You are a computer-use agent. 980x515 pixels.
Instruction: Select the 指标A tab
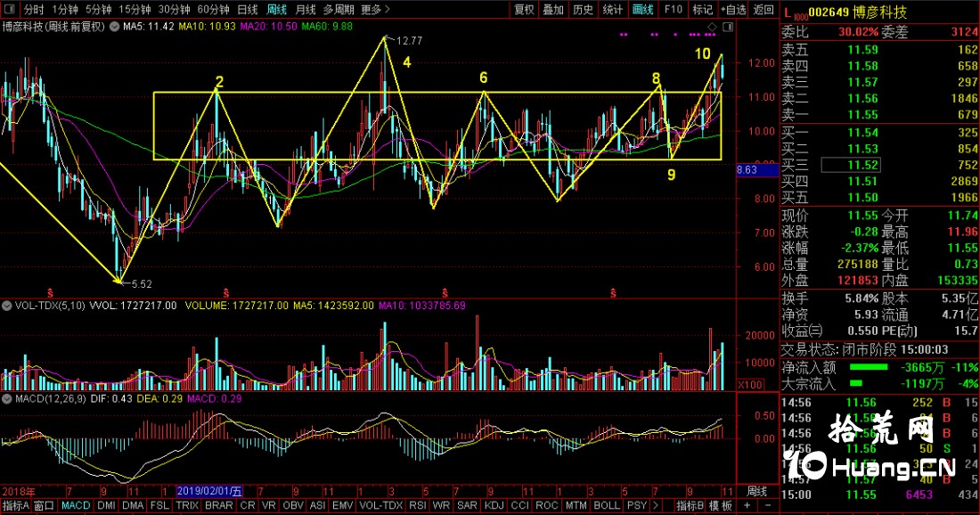[16, 505]
